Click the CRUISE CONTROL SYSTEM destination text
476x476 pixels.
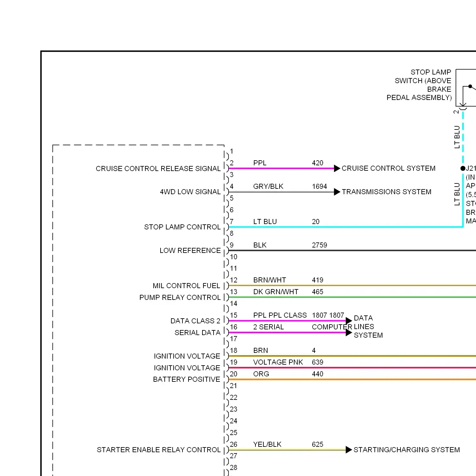(388, 168)
